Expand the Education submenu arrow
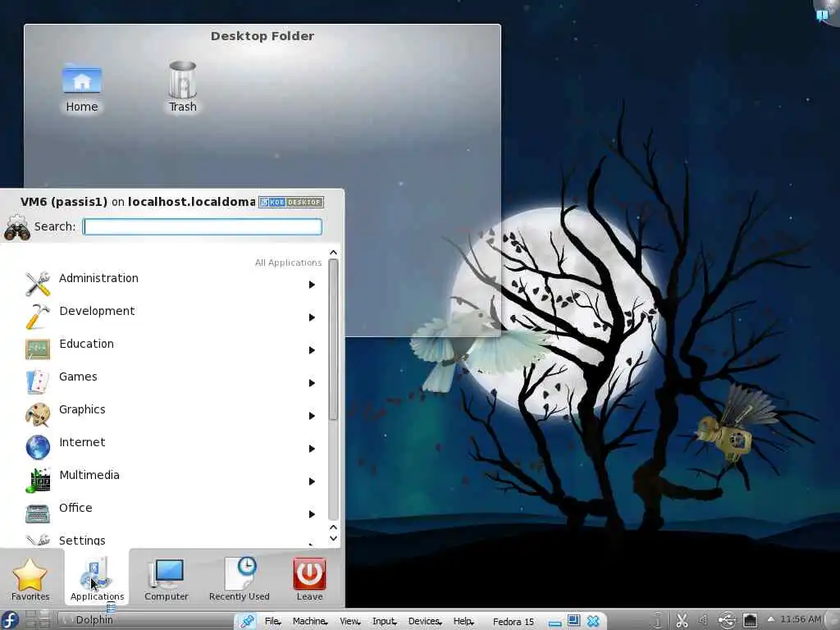This screenshot has width=840, height=630. click(312, 349)
